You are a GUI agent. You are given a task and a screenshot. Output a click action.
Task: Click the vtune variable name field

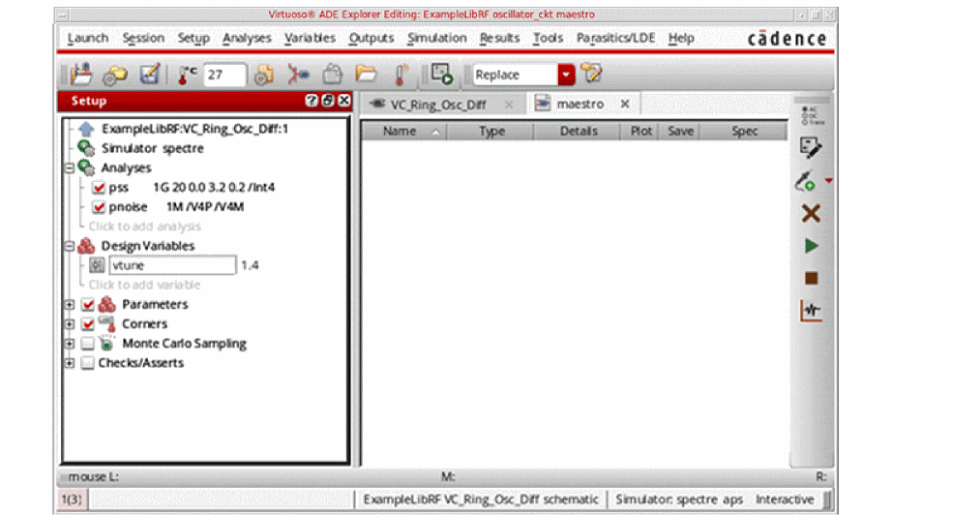[172, 265]
